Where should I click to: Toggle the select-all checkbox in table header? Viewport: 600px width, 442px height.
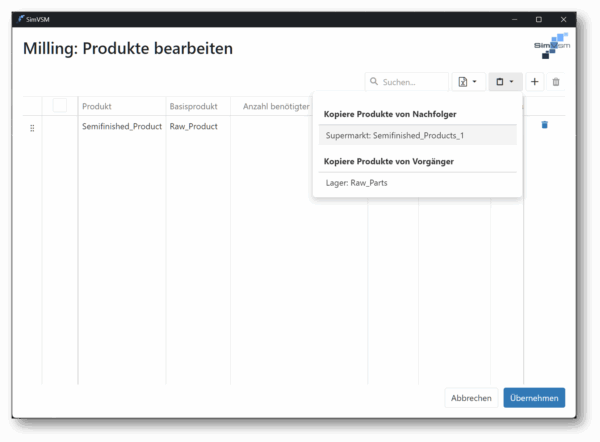(60, 105)
